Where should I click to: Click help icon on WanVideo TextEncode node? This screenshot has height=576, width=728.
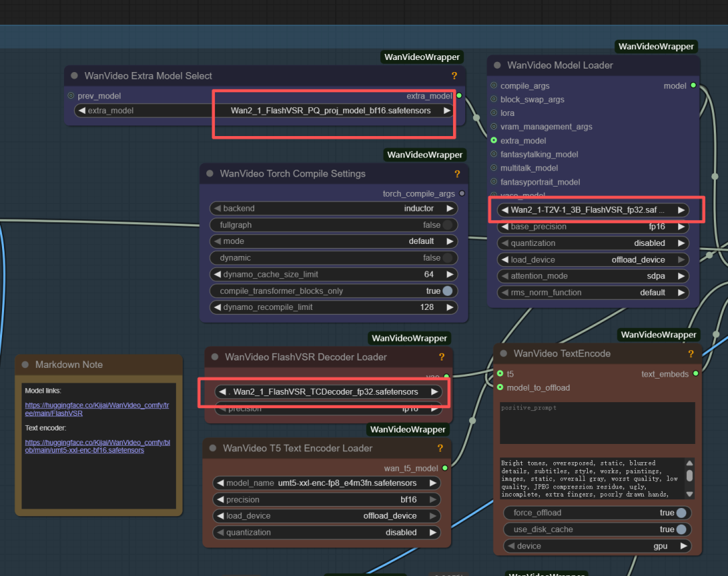(x=691, y=354)
